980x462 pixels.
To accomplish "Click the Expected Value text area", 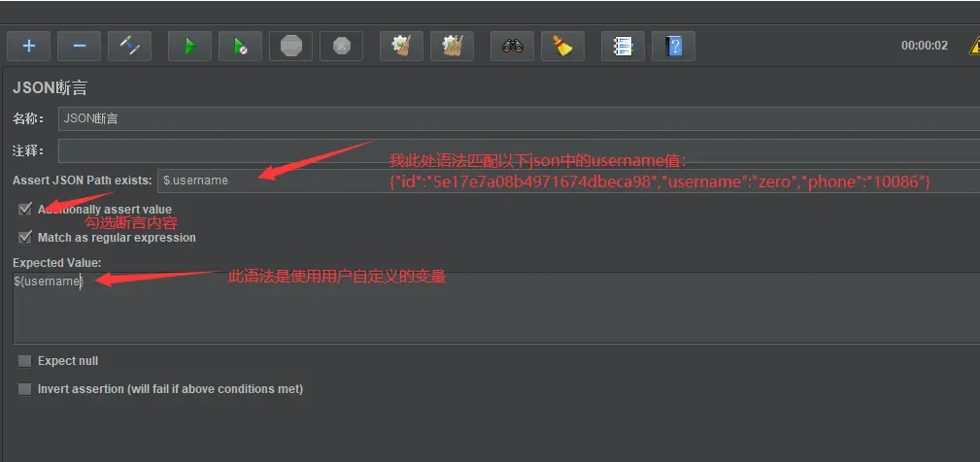I will 496,307.
